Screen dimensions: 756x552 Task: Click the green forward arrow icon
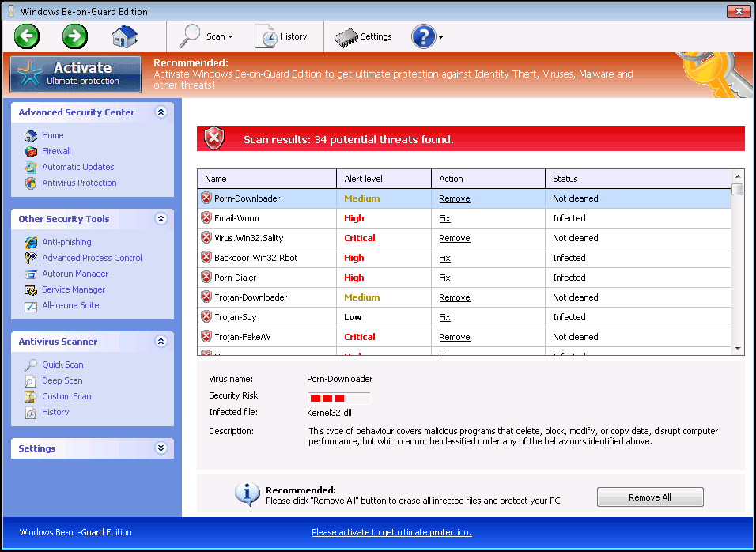(x=75, y=36)
